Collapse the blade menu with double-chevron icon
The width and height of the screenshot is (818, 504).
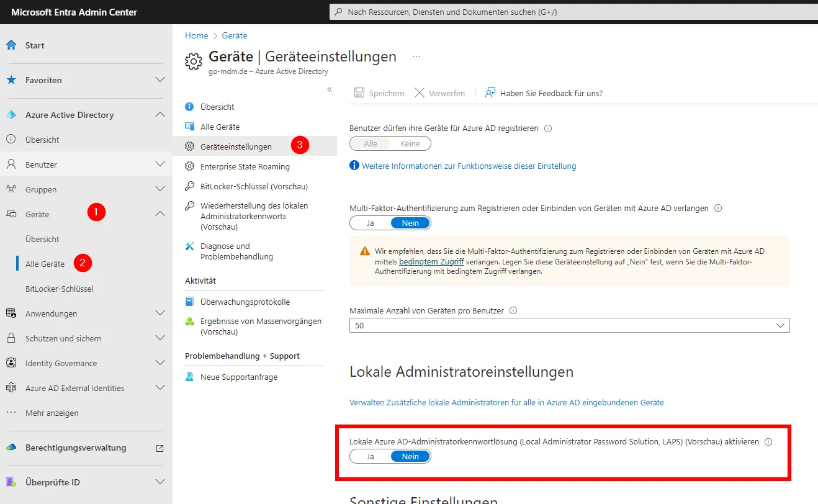(330, 89)
